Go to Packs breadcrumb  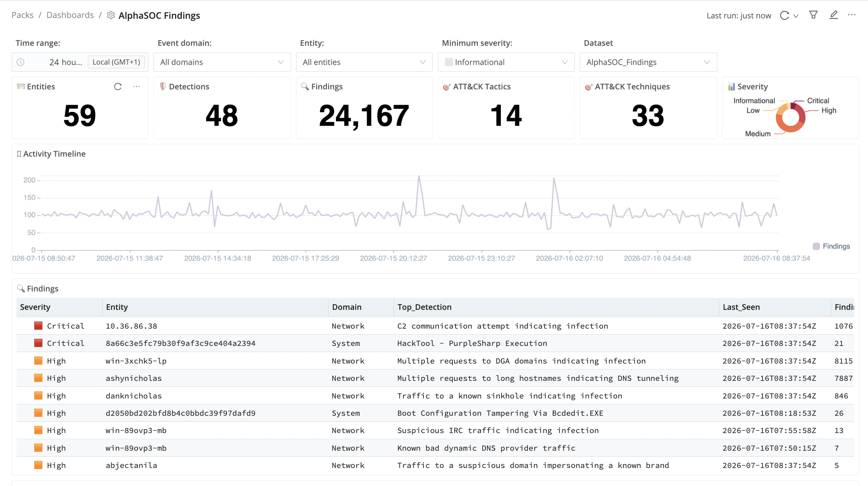(23, 15)
